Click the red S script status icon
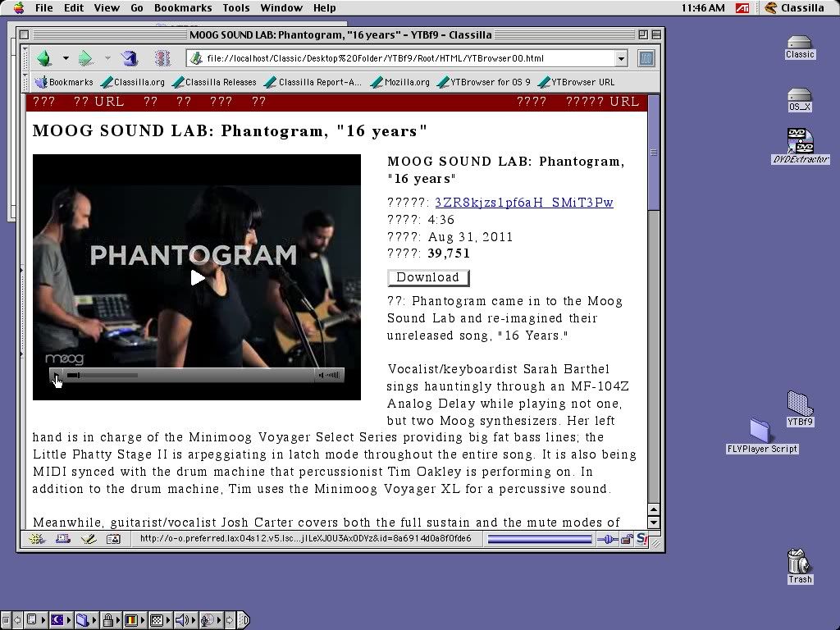The height and width of the screenshot is (630, 840). tap(641, 539)
